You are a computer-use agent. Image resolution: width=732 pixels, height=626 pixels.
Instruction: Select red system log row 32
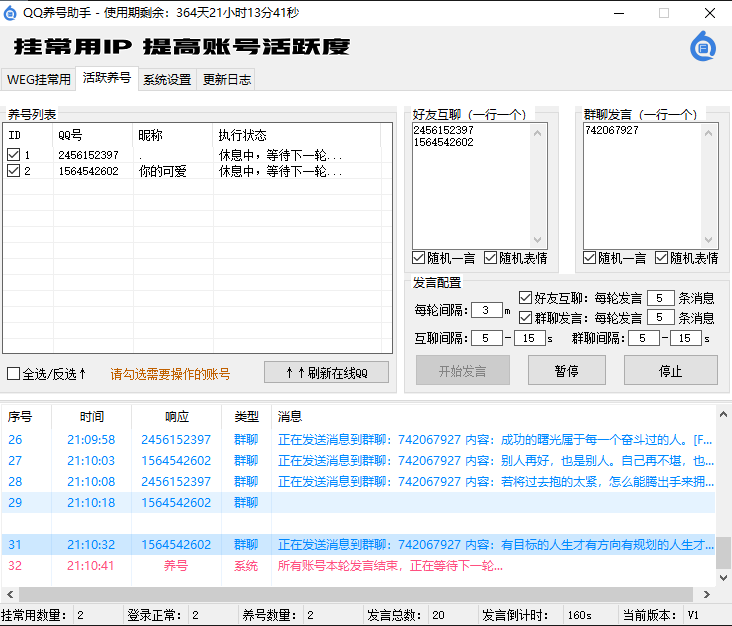pyautogui.click(x=358, y=566)
